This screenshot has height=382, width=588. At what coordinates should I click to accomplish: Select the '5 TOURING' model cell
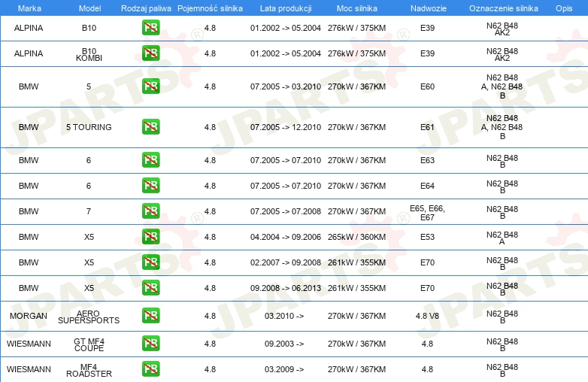point(89,127)
